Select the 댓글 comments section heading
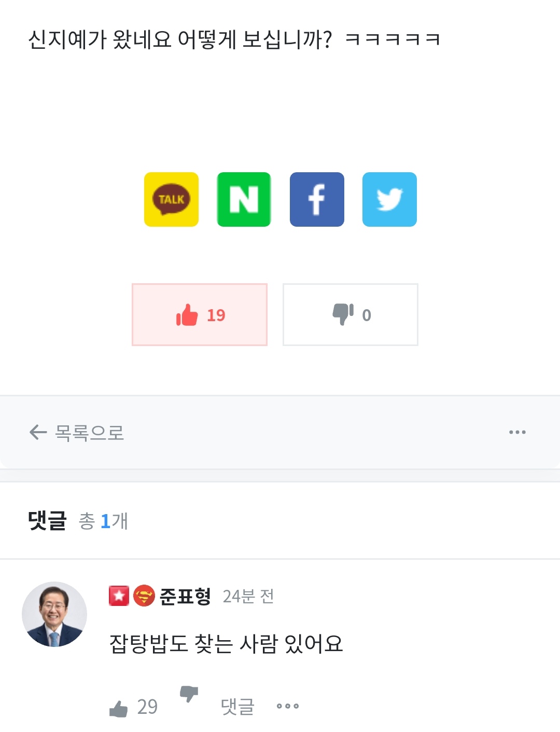Image resolution: width=560 pixels, height=732 pixels. [47, 520]
